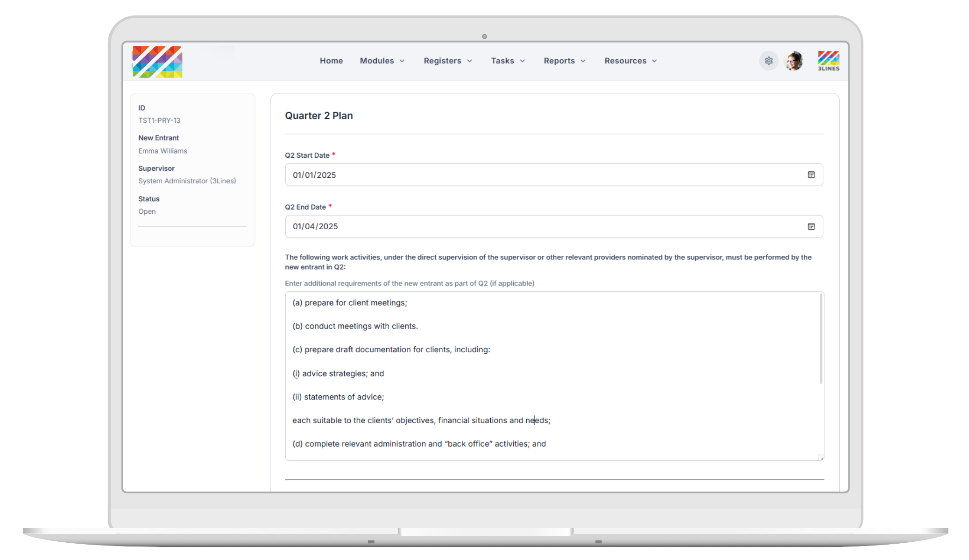Open the user profile avatar

pyautogui.click(x=794, y=61)
